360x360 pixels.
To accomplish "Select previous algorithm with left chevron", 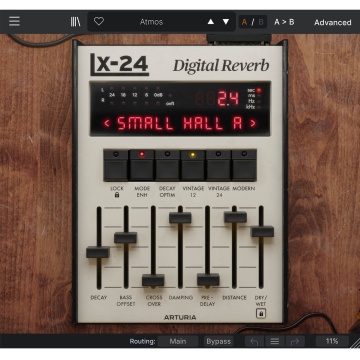I will [107, 124].
